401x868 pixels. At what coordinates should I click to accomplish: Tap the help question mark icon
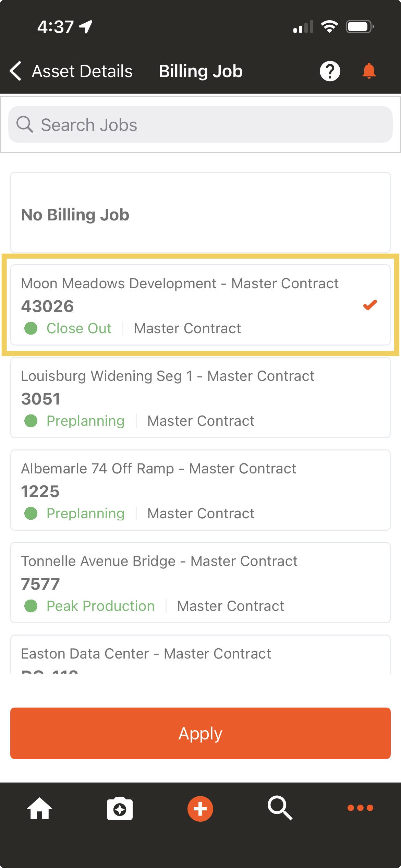pos(330,71)
